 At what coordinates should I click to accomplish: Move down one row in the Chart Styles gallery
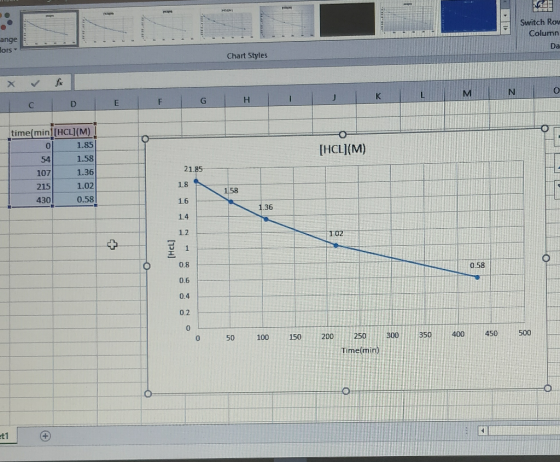click(x=505, y=15)
